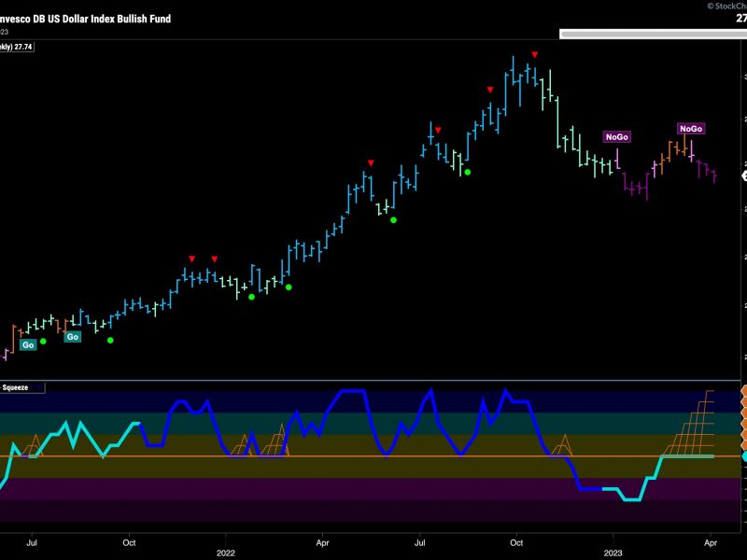Click the red triangle above the October 2022 peak
The height and width of the screenshot is (560, 747).
pyautogui.click(x=535, y=55)
